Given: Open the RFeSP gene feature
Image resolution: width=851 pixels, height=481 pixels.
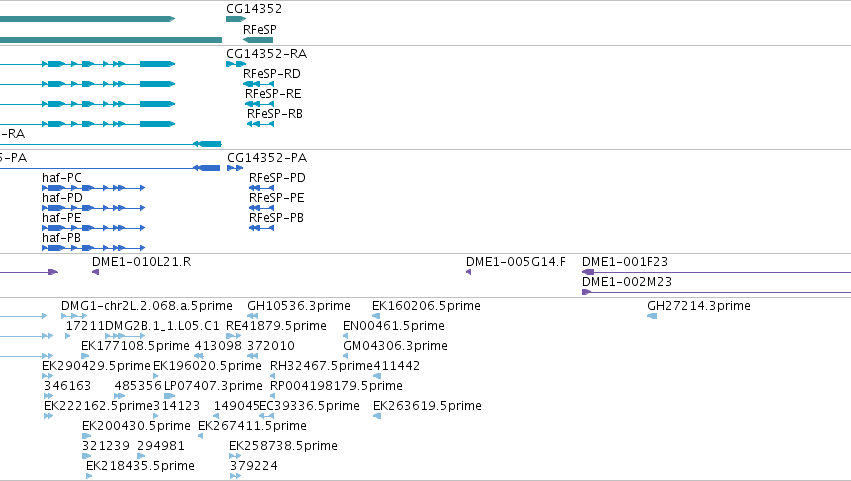Looking at the screenshot, I should pyautogui.click(x=258, y=40).
